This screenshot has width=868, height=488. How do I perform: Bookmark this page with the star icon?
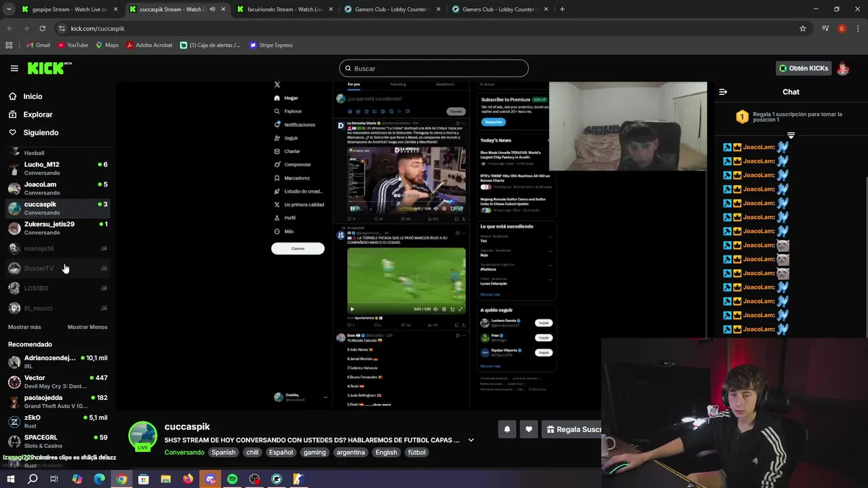pos(803,28)
